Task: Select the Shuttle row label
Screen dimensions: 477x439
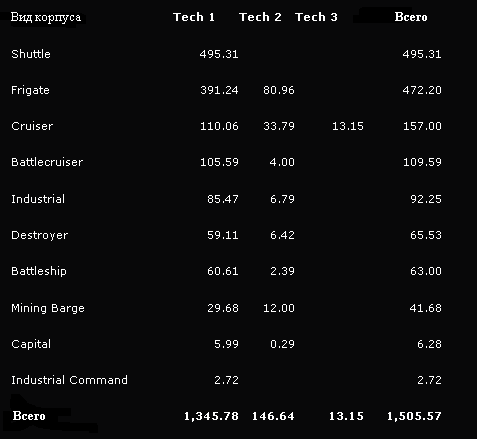Action: click(31, 54)
